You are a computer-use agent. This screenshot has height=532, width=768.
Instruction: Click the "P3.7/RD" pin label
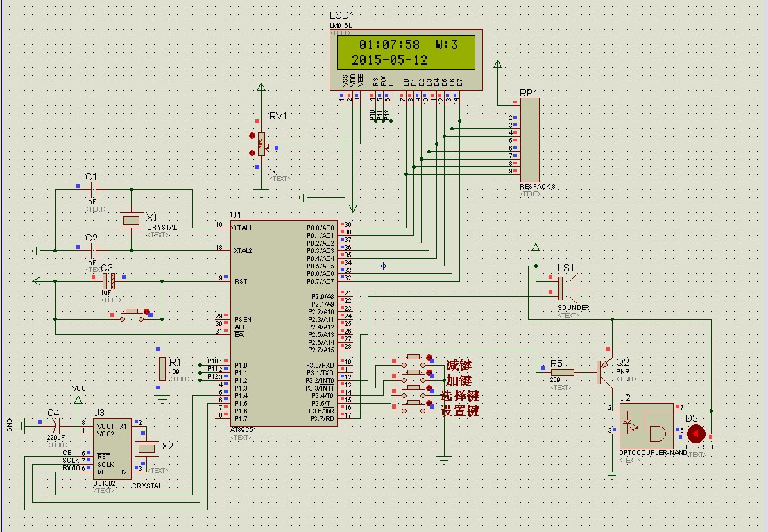point(322,419)
